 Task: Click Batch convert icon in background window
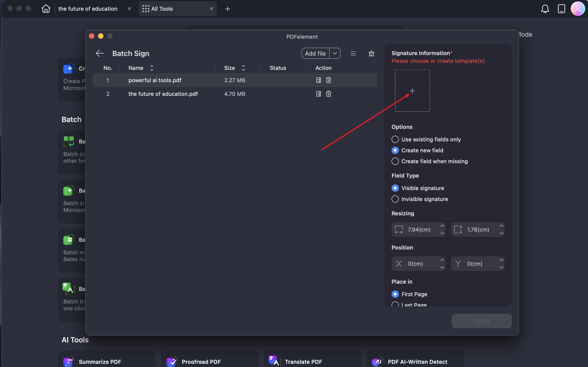tap(69, 141)
